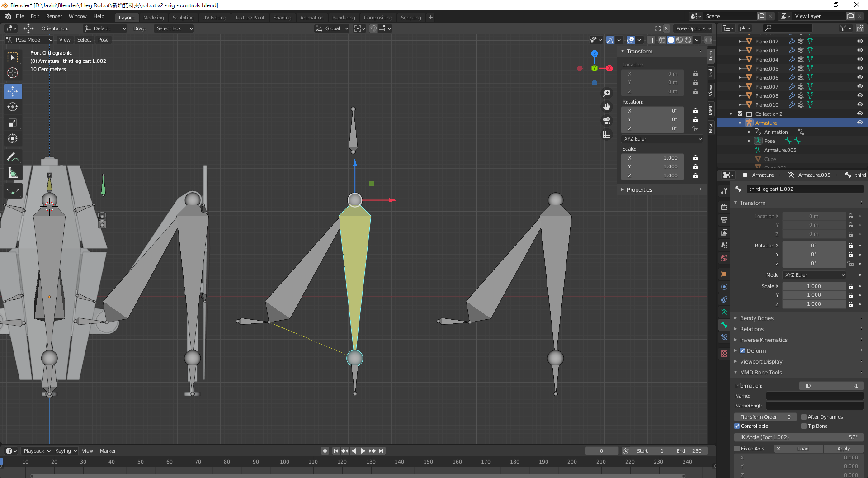Open Orientation Default dropdown
This screenshot has height=478, width=868.
coord(105,28)
